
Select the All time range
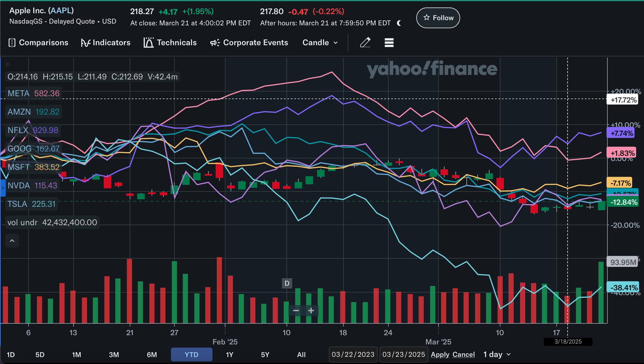tap(301, 355)
